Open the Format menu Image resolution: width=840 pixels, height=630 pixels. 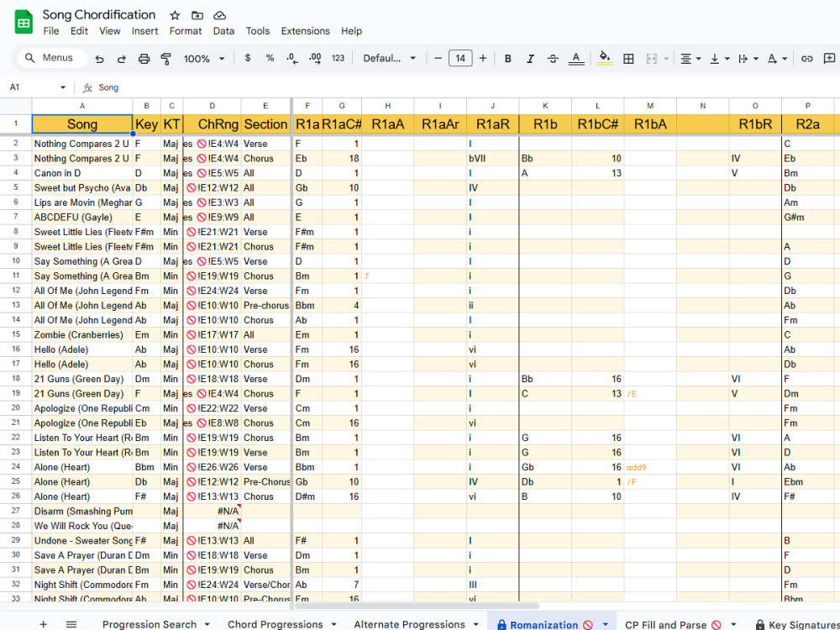tap(186, 31)
